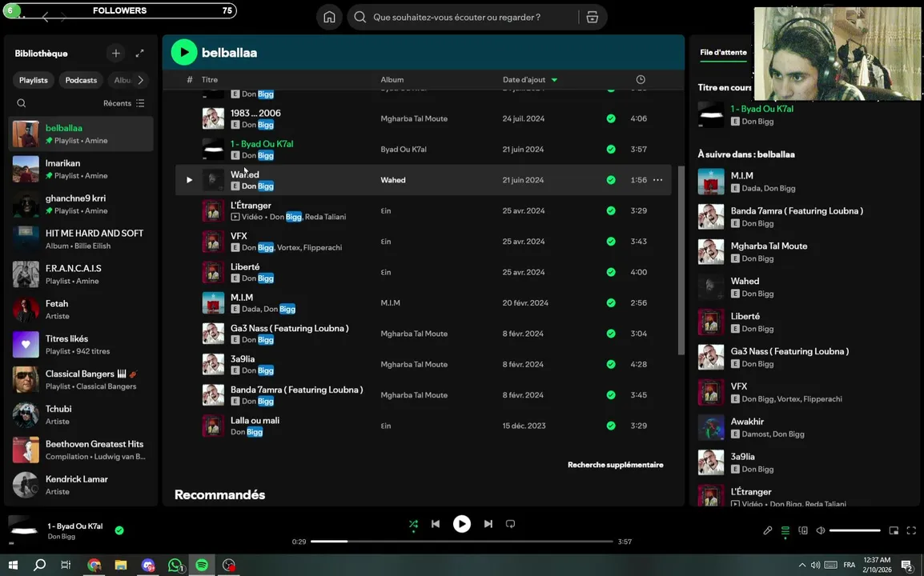
Task: Play the belballaa playlist with green button
Action: pyautogui.click(x=184, y=53)
